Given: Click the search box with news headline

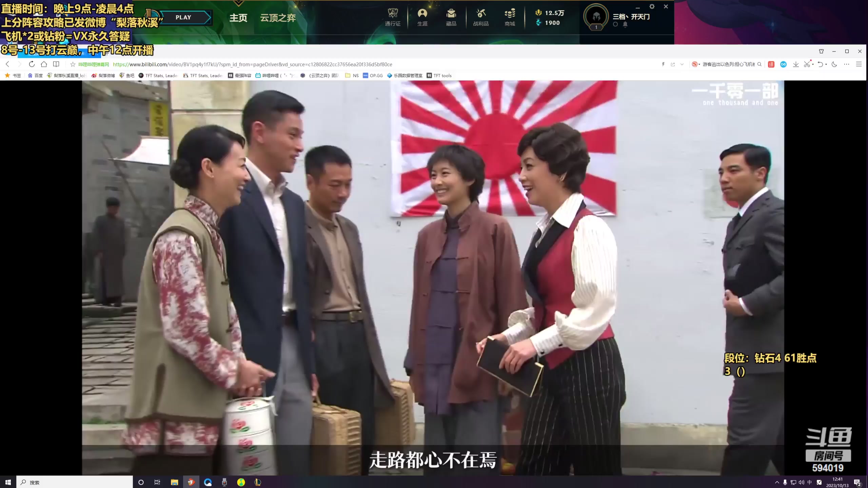Looking at the screenshot, I should pos(728,64).
